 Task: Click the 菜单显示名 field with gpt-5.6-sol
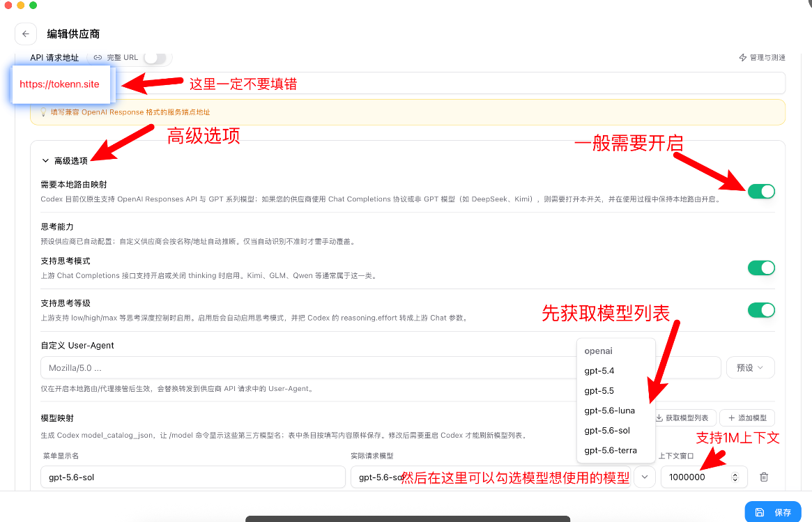click(x=192, y=477)
